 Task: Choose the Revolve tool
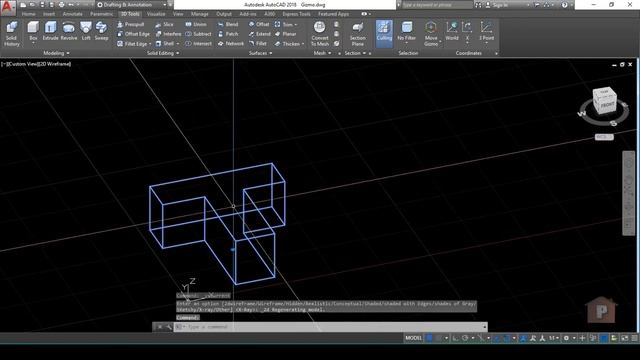(69, 31)
